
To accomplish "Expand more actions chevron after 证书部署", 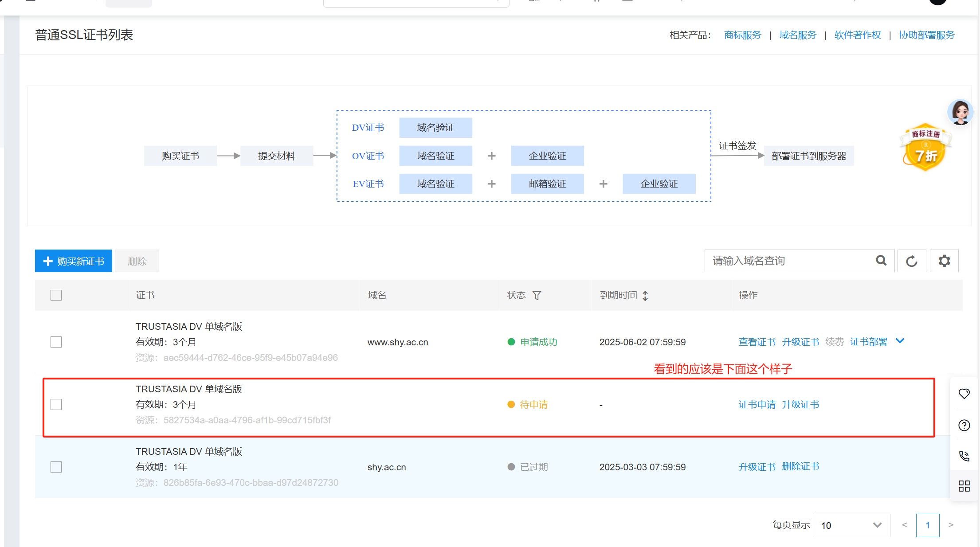I will click(900, 341).
